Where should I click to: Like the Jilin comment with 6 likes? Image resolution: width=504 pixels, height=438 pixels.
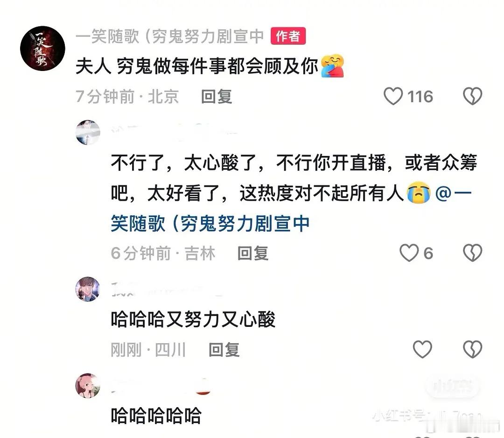click(409, 253)
